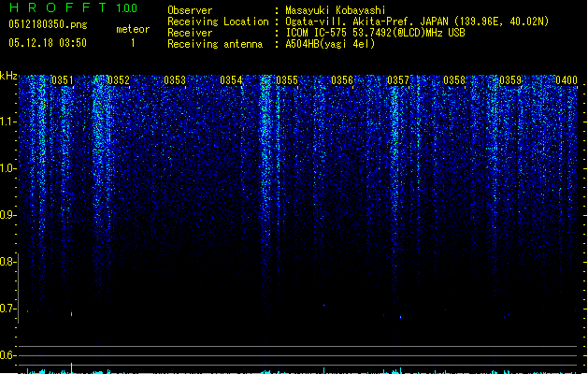Screen dimensions: 588x374
Task: Click the ICOM IC-575 receiver text
Action: (375, 33)
